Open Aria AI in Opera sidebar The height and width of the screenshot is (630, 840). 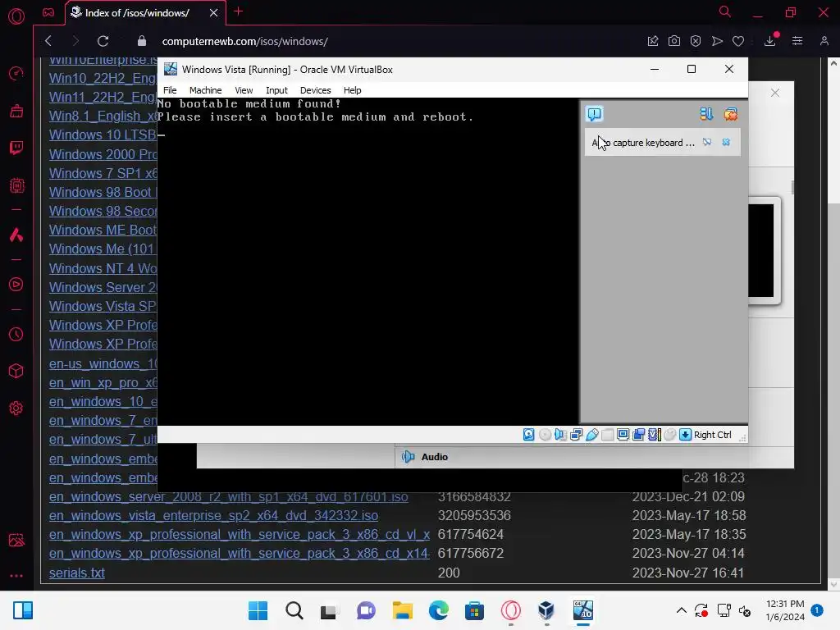click(x=16, y=235)
